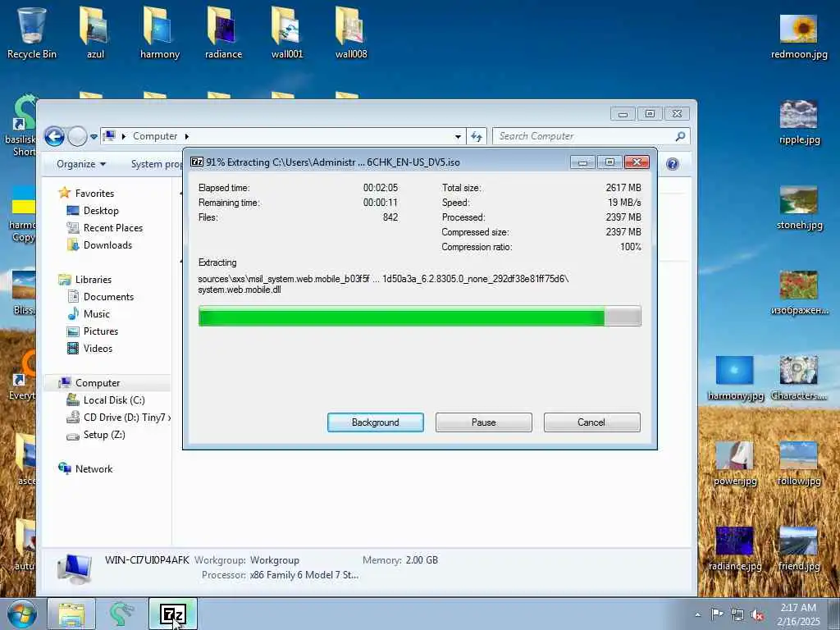This screenshot has width=840, height=630.
Task: Select ripple.jpg on the desktop
Action: tap(799, 122)
